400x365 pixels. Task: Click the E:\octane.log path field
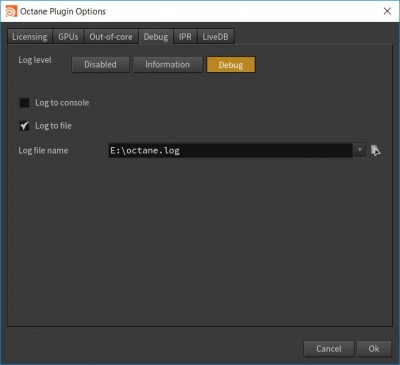click(230, 150)
